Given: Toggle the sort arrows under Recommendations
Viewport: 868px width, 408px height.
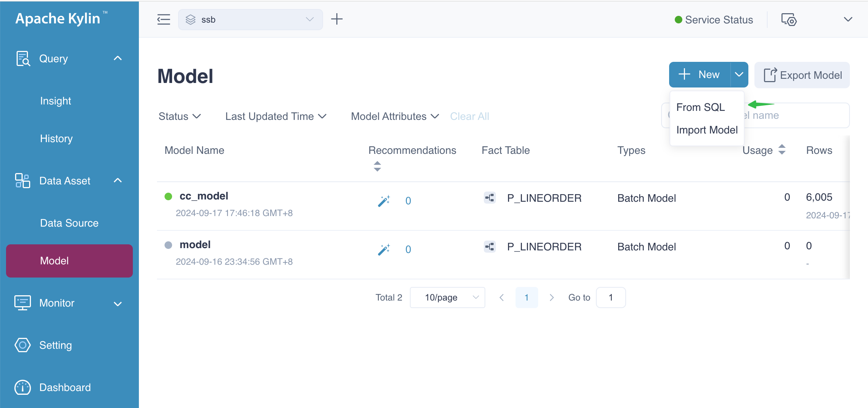Looking at the screenshot, I should [377, 166].
